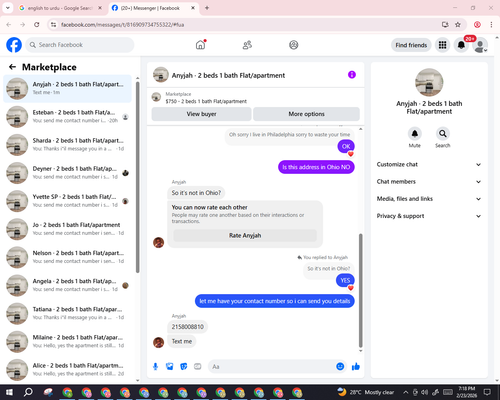Screen dimensions: 500x400
Task: Mute this conversation with bell icon
Action: tap(414, 134)
